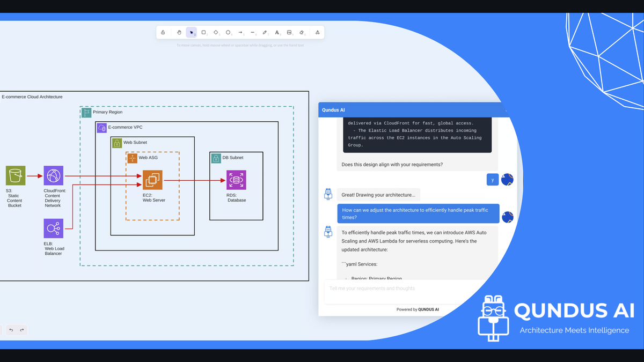Click 'Does this design align with your requirements?' text
This screenshot has height=362, width=644.
tap(392, 164)
